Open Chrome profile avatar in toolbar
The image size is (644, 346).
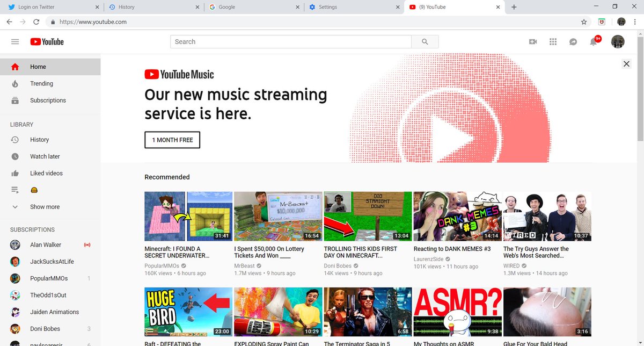click(x=621, y=22)
